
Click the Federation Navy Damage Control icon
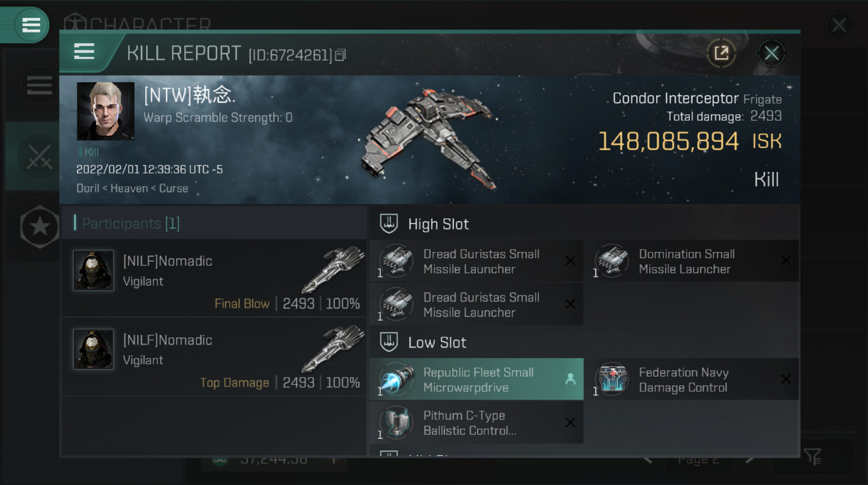point(612,379)
